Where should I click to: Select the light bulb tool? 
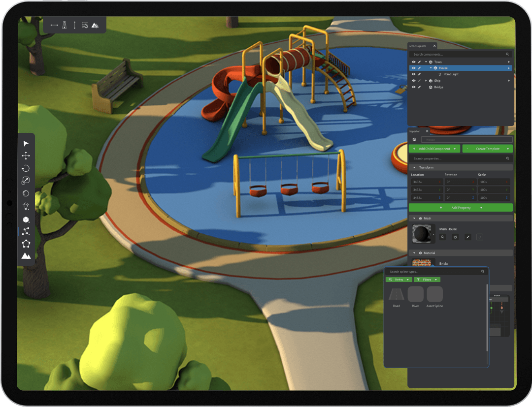(x=26, y=206)
